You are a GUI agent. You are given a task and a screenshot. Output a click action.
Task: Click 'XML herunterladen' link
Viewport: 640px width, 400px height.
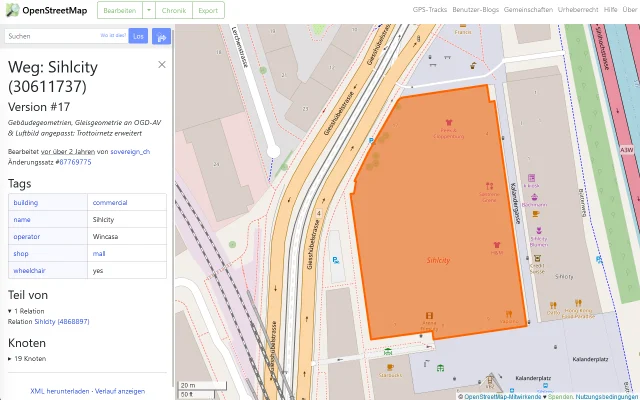point(60,391)
